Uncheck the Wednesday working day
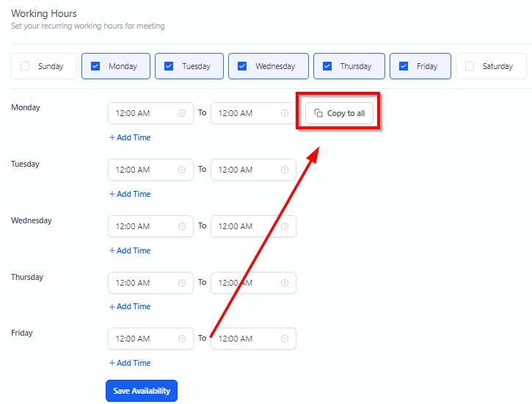The width and height of the screenshot is (532, 404). (242, 66)
